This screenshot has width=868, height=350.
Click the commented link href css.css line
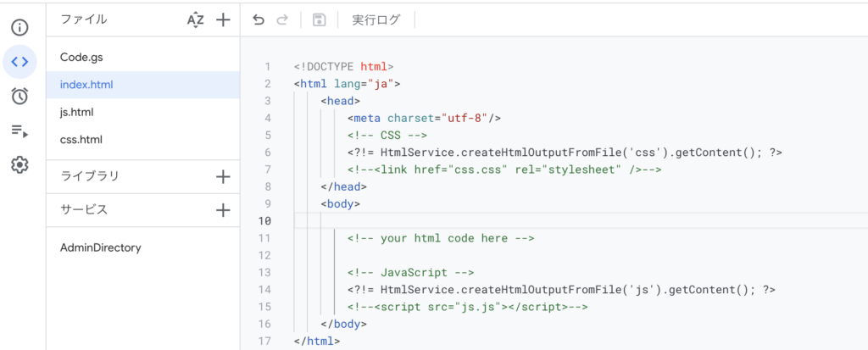(504, 170)
